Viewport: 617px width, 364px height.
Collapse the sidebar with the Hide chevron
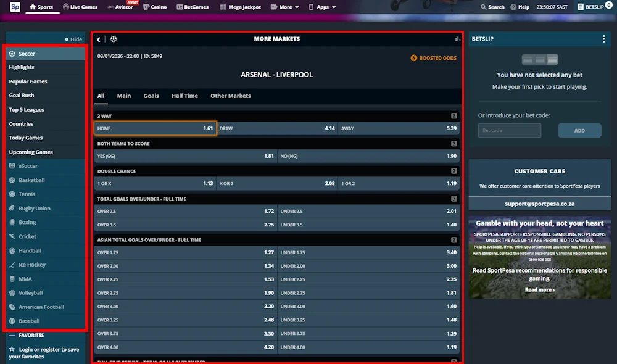pos(73,38)
